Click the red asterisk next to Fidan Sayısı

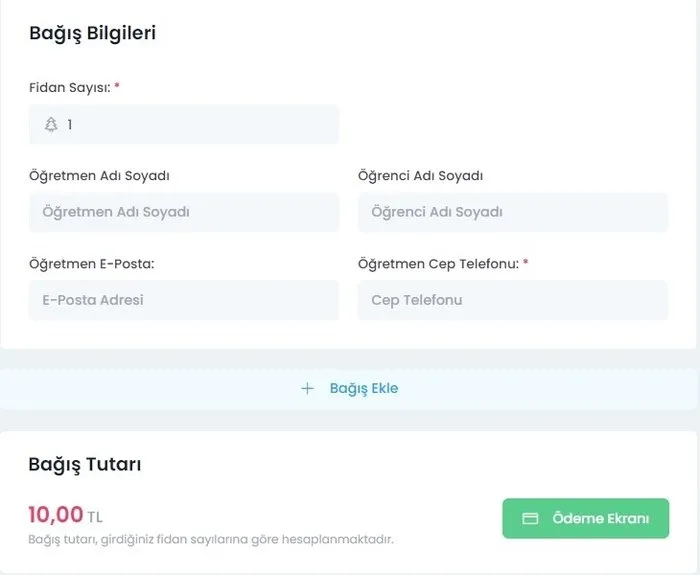pos(117,87)
